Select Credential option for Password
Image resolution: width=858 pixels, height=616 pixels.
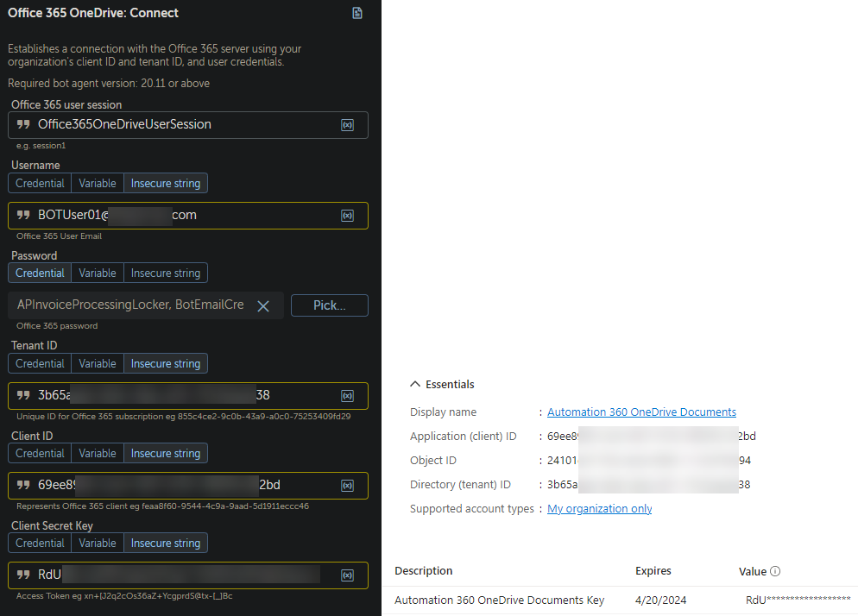pyautogui.click(x=40, y=273)
